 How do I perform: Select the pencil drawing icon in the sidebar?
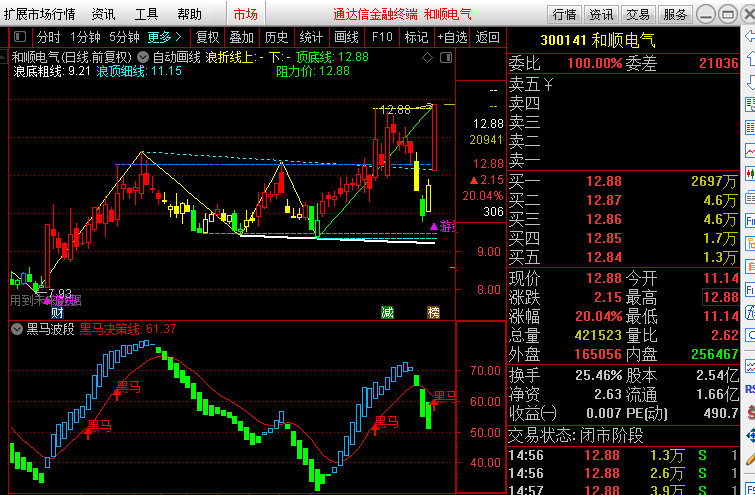click(x=750, y=458)
